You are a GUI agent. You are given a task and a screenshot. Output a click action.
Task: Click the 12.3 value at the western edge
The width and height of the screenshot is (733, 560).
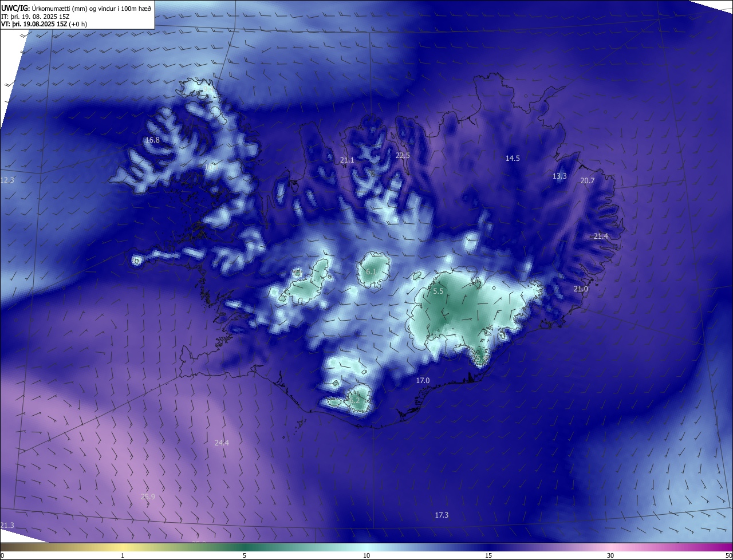point(7,180)
